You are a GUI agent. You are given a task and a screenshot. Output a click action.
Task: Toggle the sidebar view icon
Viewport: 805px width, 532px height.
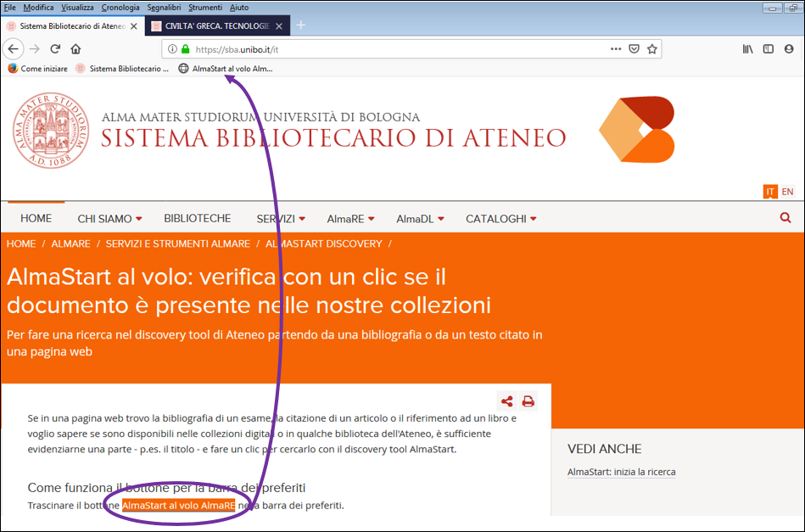pos(768,49)
